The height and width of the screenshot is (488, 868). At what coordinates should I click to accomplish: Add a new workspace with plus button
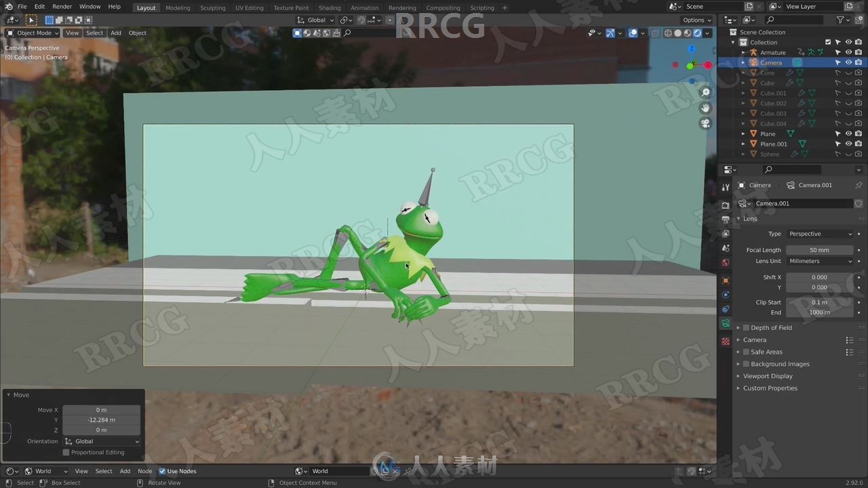pos(505,7)
